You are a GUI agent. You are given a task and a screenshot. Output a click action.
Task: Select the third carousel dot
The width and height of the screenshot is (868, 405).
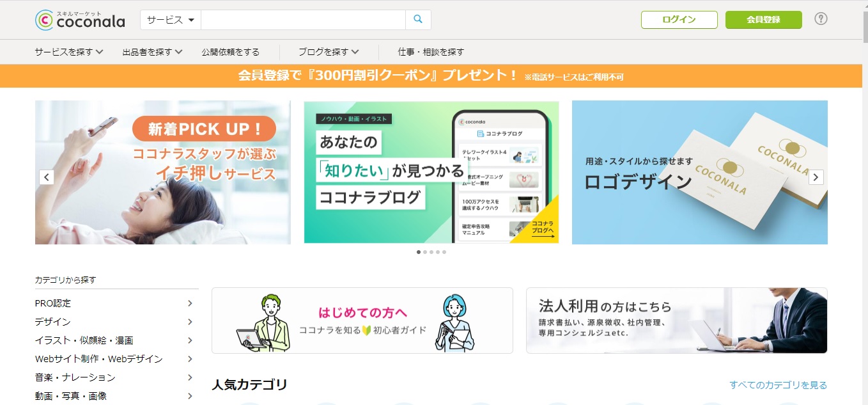point(431,252)
